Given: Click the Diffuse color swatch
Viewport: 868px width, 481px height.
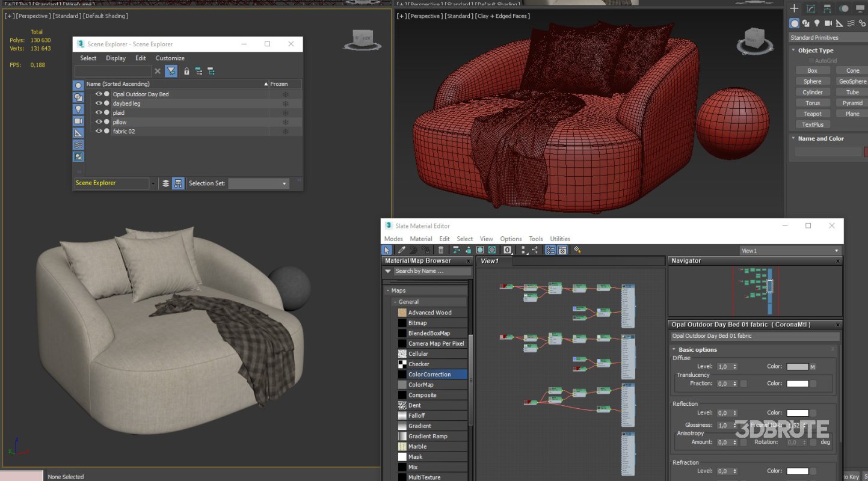Looking at the screenshot, I should point(797,367).
